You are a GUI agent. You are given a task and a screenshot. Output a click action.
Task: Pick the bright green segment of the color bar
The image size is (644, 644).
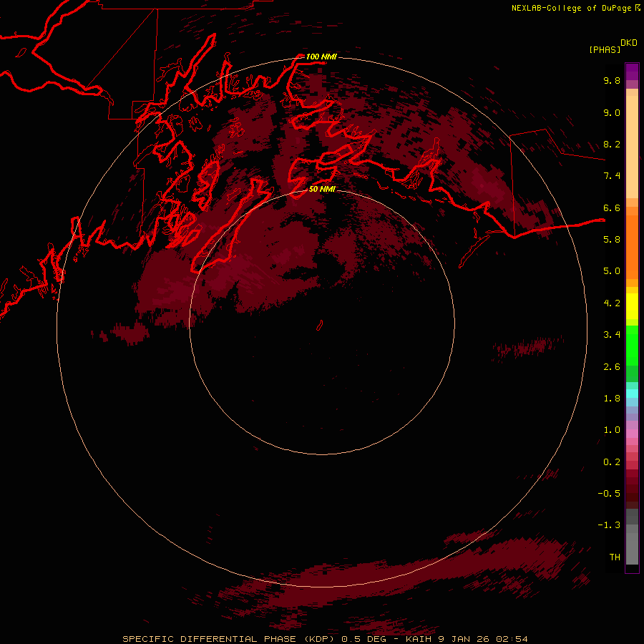tap(632, 346)
